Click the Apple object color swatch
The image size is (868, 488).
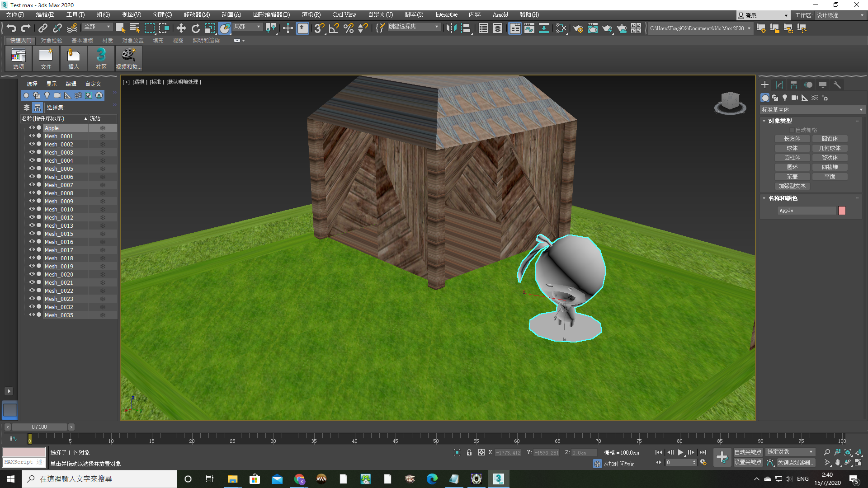point(842,211)
